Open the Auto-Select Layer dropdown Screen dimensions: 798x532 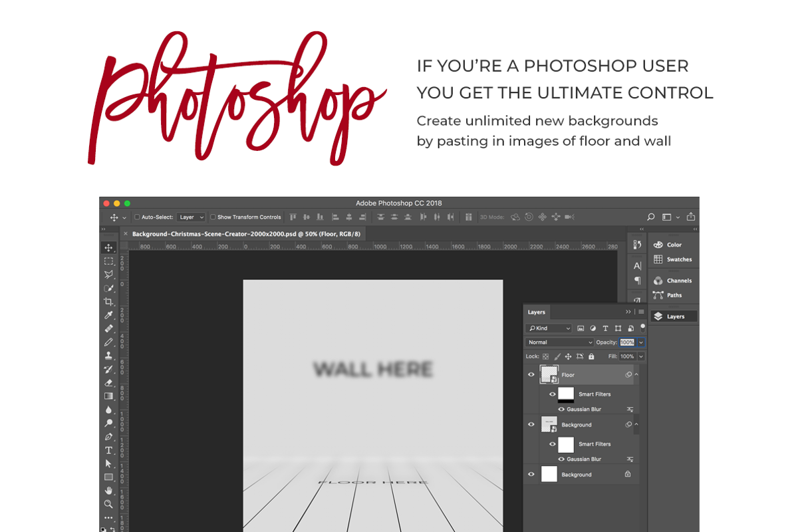192,217
